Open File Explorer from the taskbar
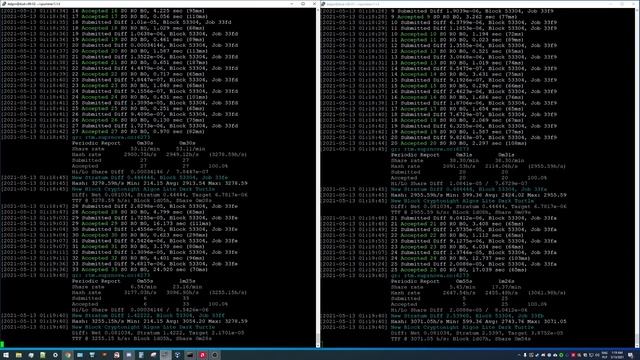The image size is (640, 360). [19, 355]
